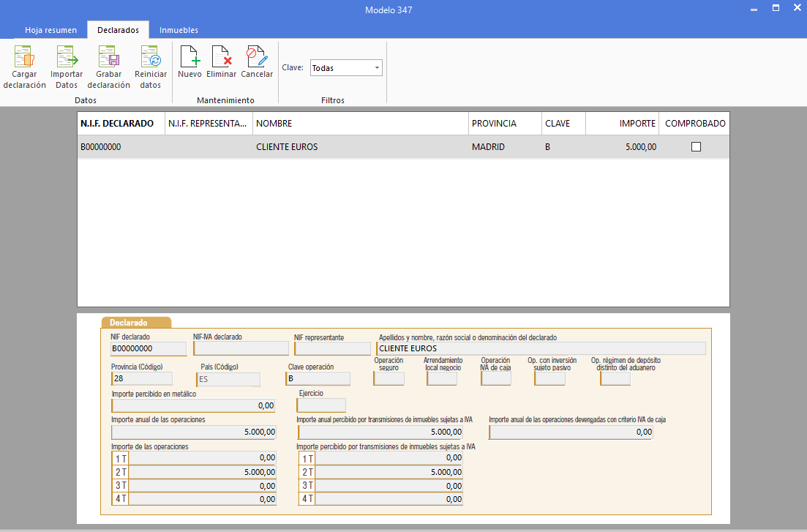This screenshot has height=532, width=807.
Task: Click 3T field under transmisiones de inmuebles
Action: tap(389, 486)
